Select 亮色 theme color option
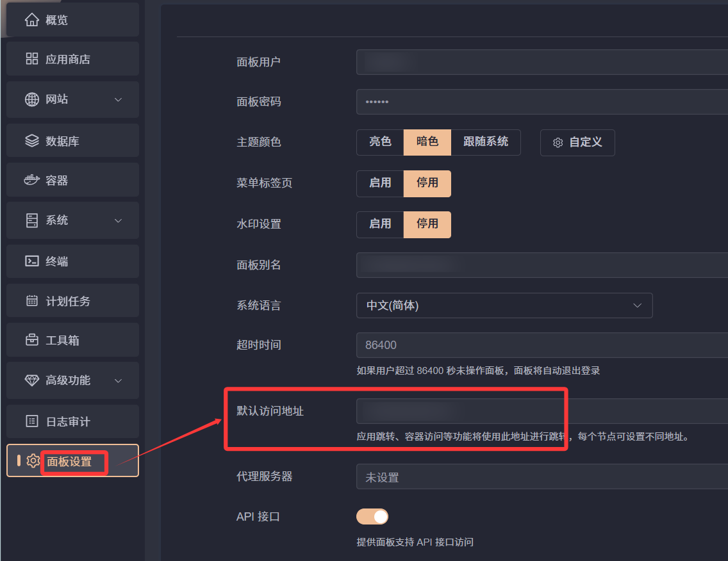Screen dimensions: 728x561 [x=380, y=142]
